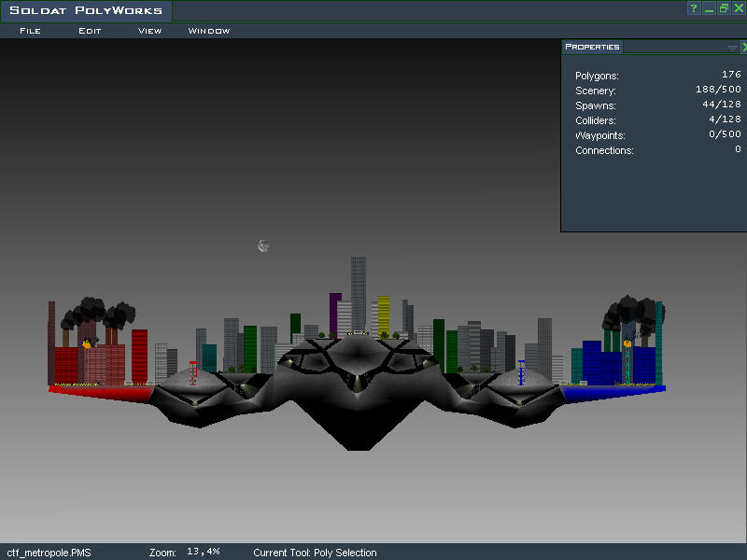
Task: Open the File menu
Action: [30, 31]
